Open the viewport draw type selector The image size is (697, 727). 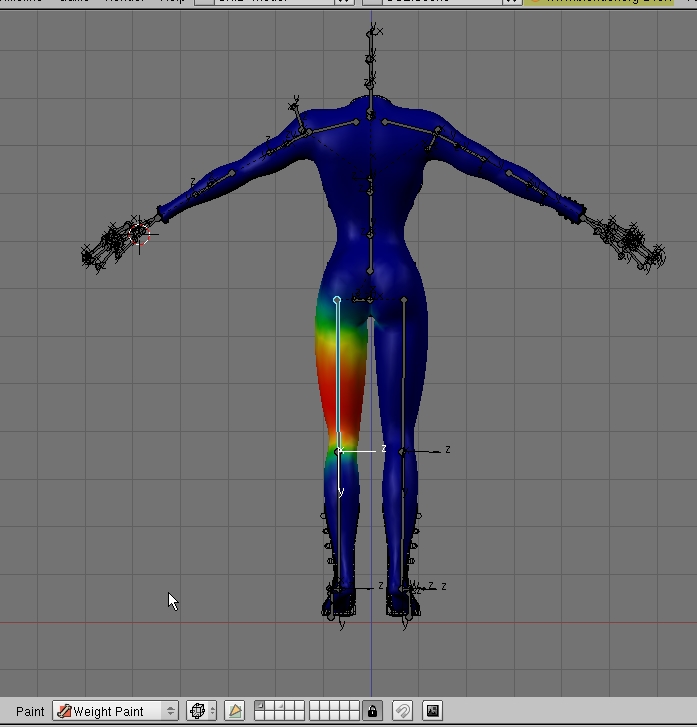click(201, 711)
